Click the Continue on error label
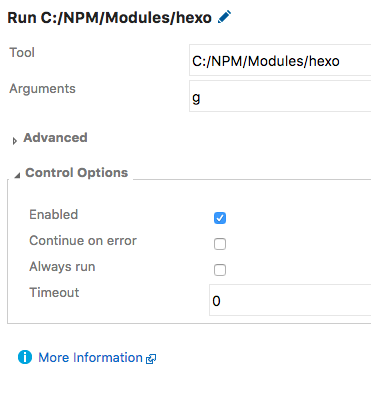 pyautogui.click(x=83, y=240)
